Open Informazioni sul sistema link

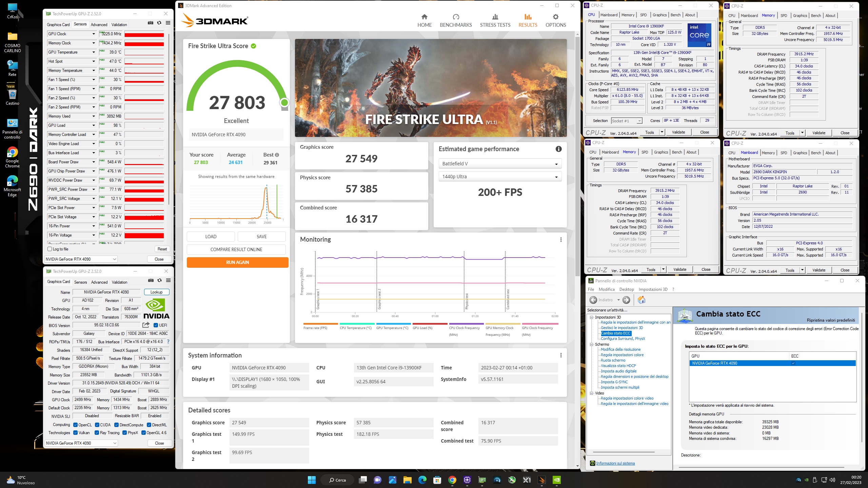coord(615,464)
